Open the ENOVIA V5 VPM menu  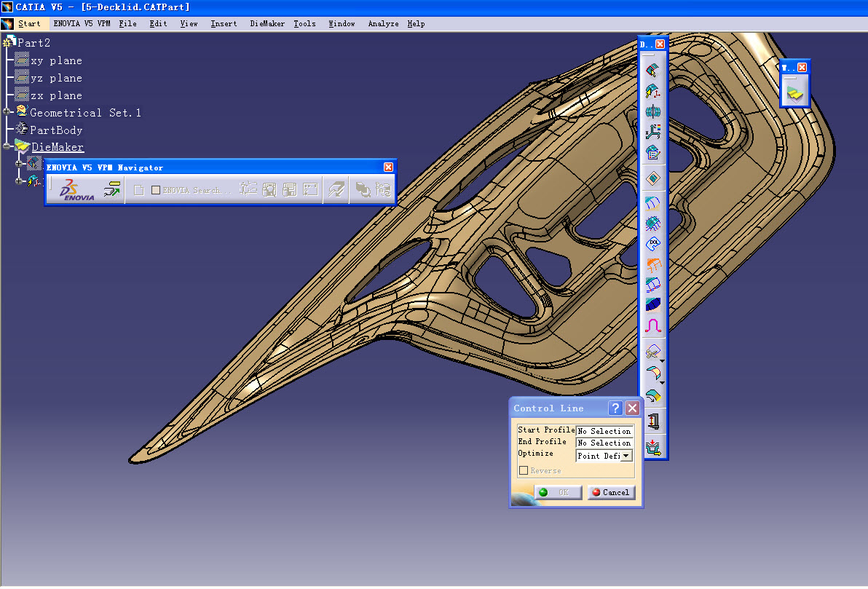82,24
